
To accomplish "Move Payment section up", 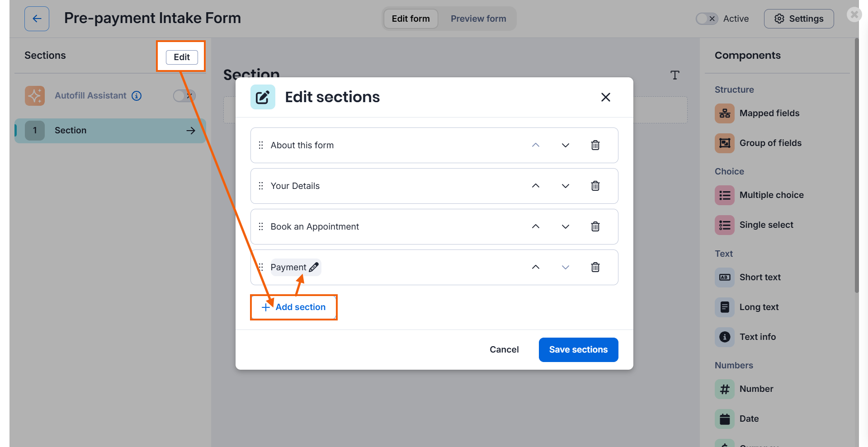I will [536, 267].
